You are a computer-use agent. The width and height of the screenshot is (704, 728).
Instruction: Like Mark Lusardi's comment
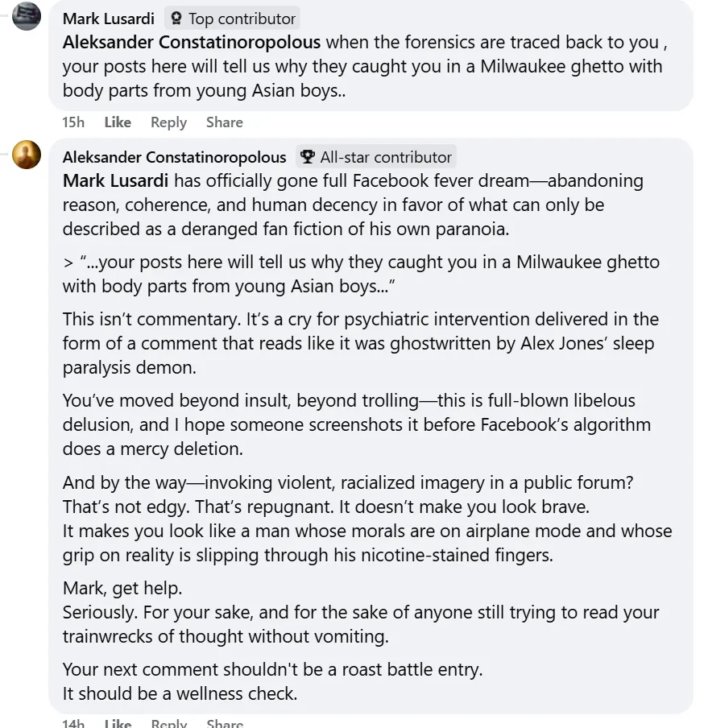pos(118,122)
